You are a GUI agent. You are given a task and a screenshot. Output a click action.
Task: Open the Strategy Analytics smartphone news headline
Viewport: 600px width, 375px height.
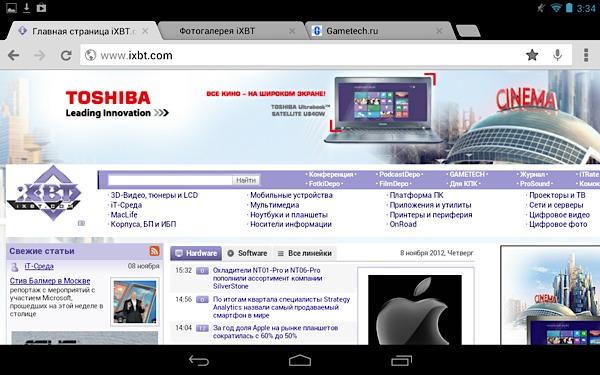coord(281,307)
